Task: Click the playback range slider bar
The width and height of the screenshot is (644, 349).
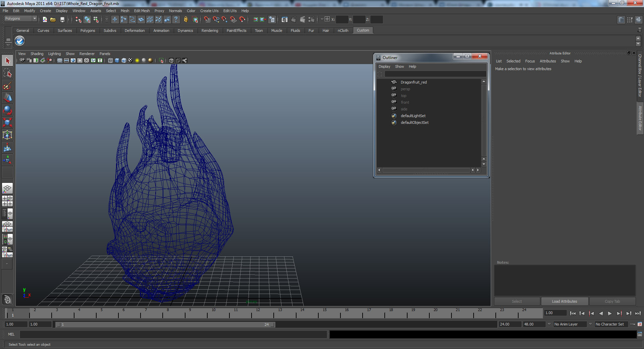Action: point(164,325)
